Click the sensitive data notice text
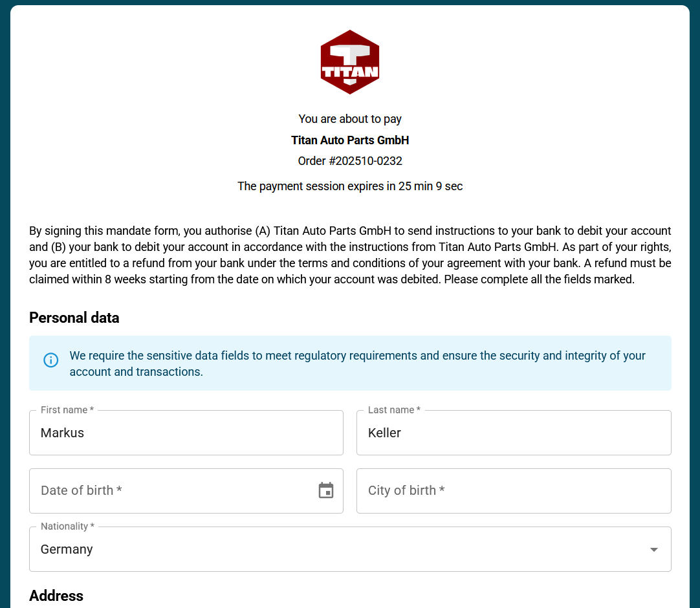This screenshot has width=700, height=608. click(357, 364)
